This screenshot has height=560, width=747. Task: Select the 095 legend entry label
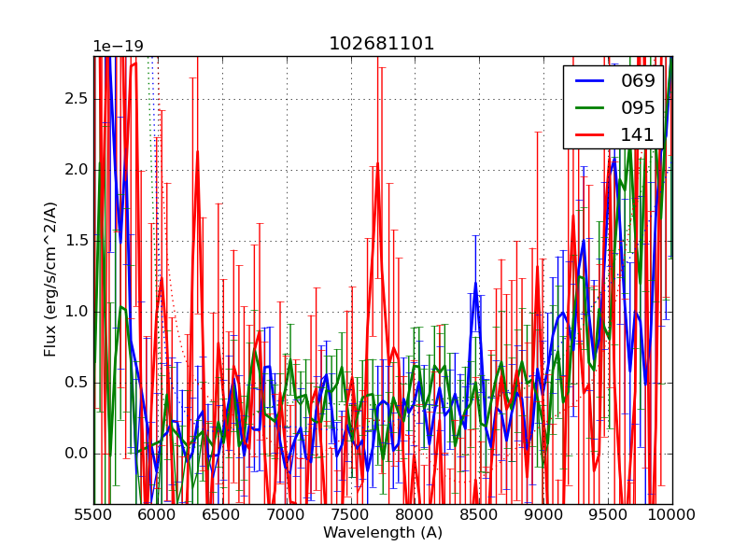pos(638,107)
